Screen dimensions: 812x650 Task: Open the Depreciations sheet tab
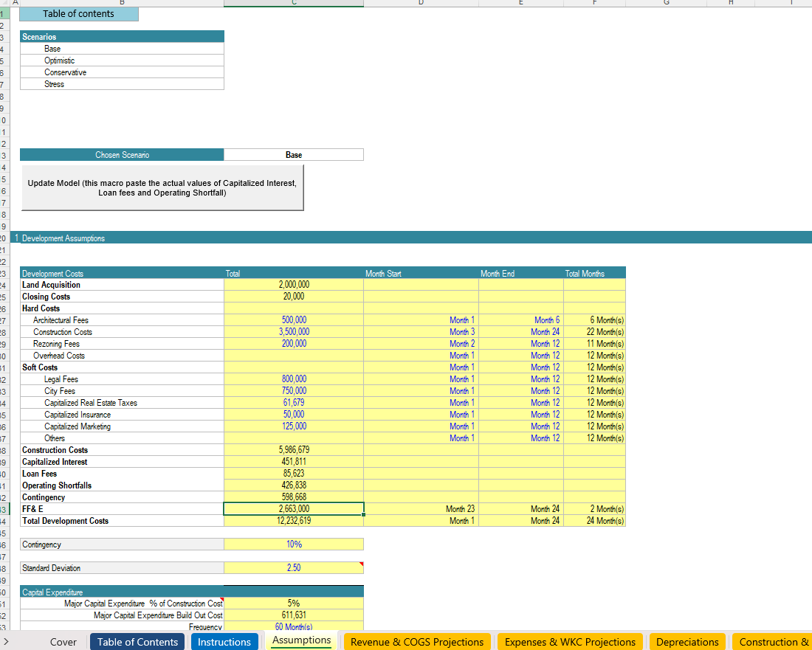click(x=687, y=642)
